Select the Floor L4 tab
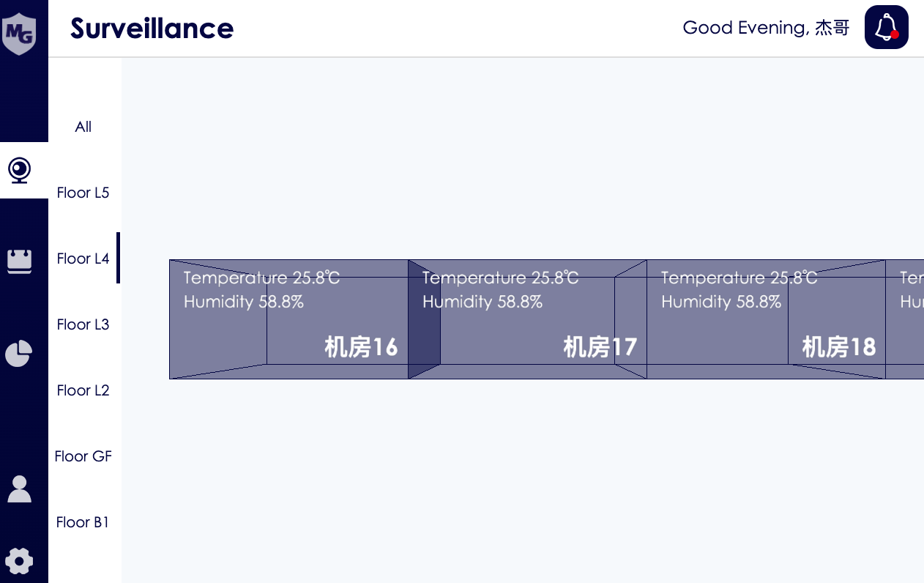924x583 pixels. [83, 259]
